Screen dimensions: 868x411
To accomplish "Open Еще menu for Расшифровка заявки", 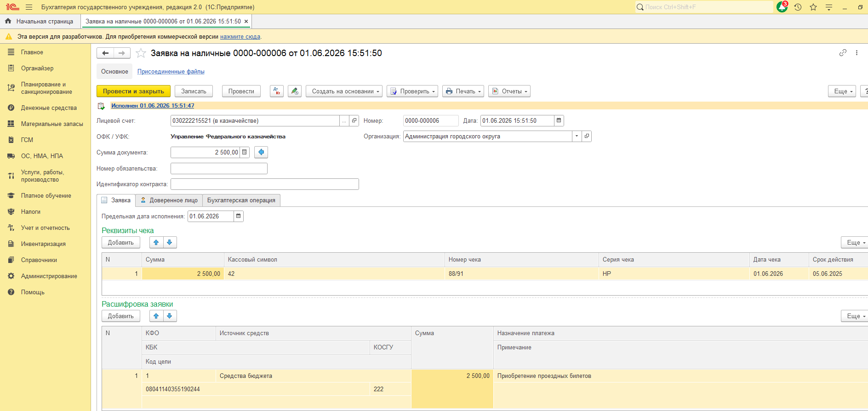I will point(855,316).
